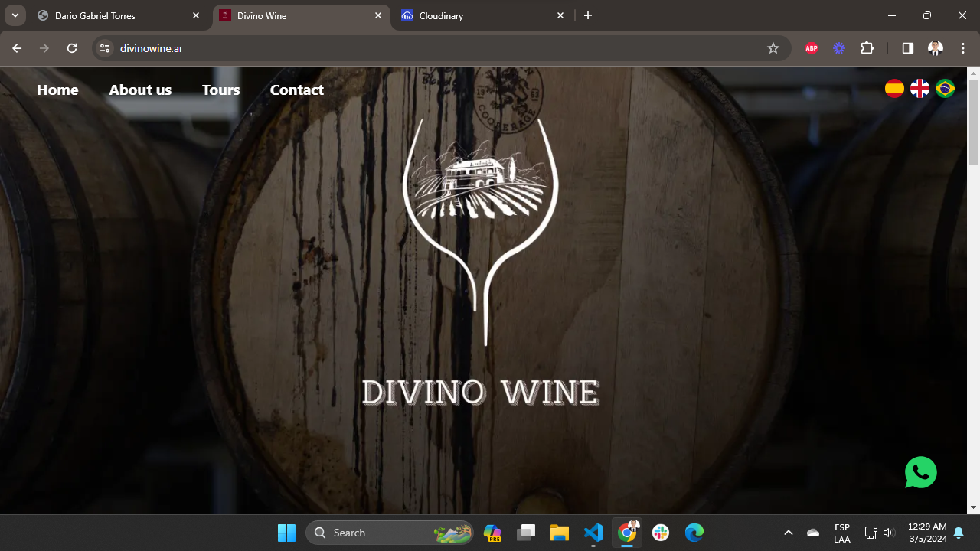
Task: Click the page scrollbar up arrow
Action: click(973, 73)
